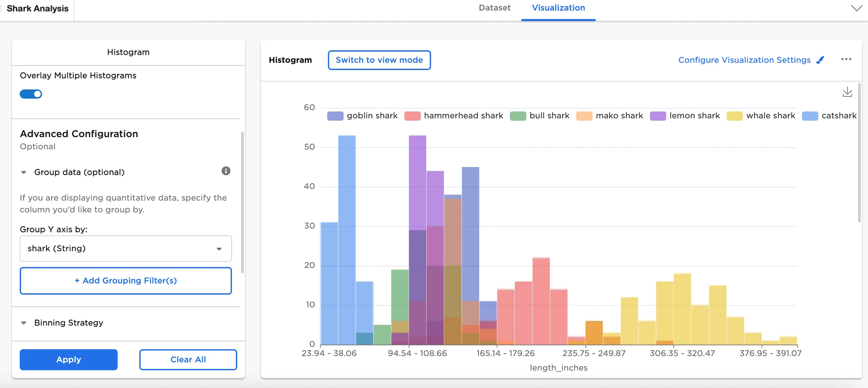868x388 pixels.
Task: Open the Group Y axis by dropdown
Action: (x=126, y=249)
